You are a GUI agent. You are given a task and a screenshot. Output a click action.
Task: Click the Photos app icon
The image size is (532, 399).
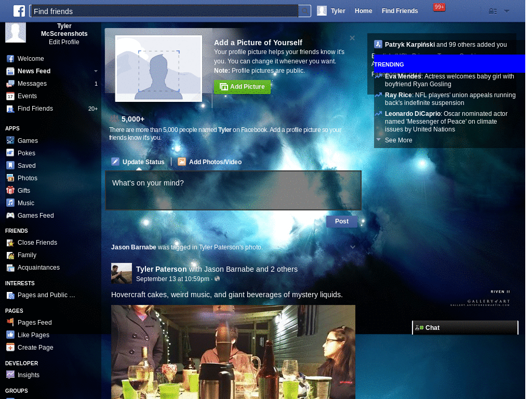click(x=10, y=178)
